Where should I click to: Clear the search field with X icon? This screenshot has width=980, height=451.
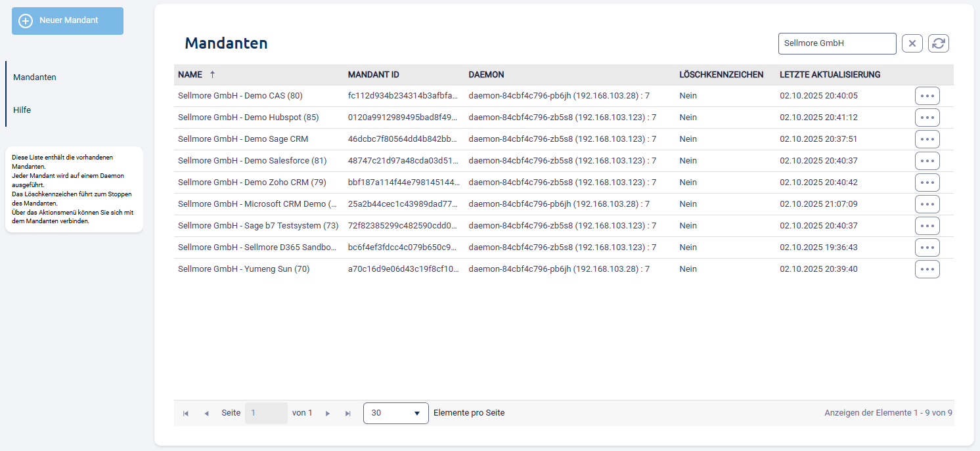click(x=912, y=43)
